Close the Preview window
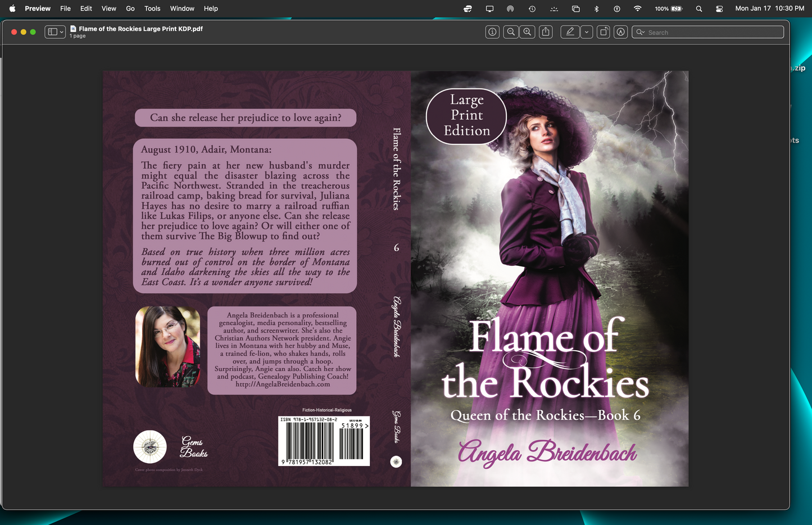The width and height of the screenshot is (812, 525). (14, 32)
